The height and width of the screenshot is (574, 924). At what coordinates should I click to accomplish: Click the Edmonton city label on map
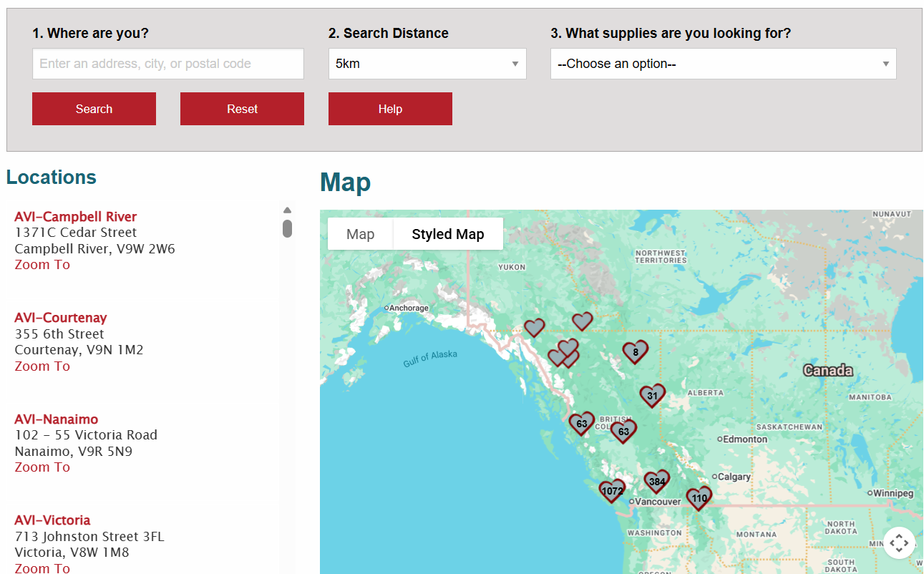745,439
